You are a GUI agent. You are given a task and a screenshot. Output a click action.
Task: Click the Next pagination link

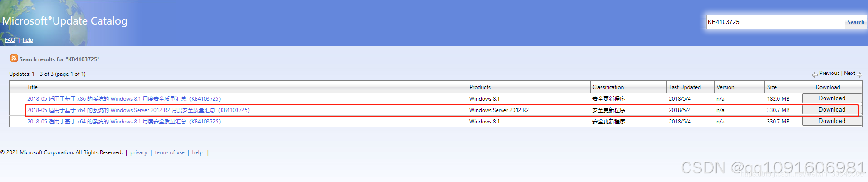849,73
